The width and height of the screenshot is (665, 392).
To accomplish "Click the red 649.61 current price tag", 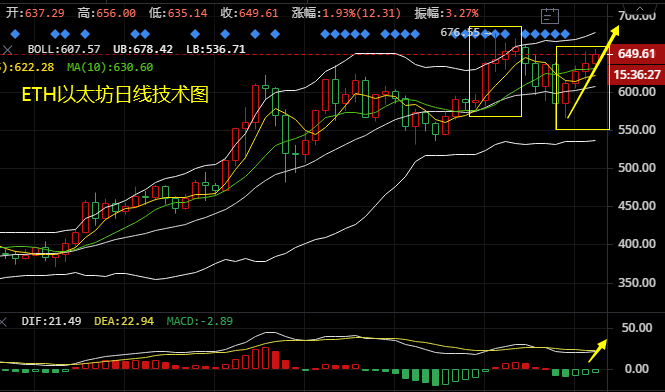I will click(636, 54).
